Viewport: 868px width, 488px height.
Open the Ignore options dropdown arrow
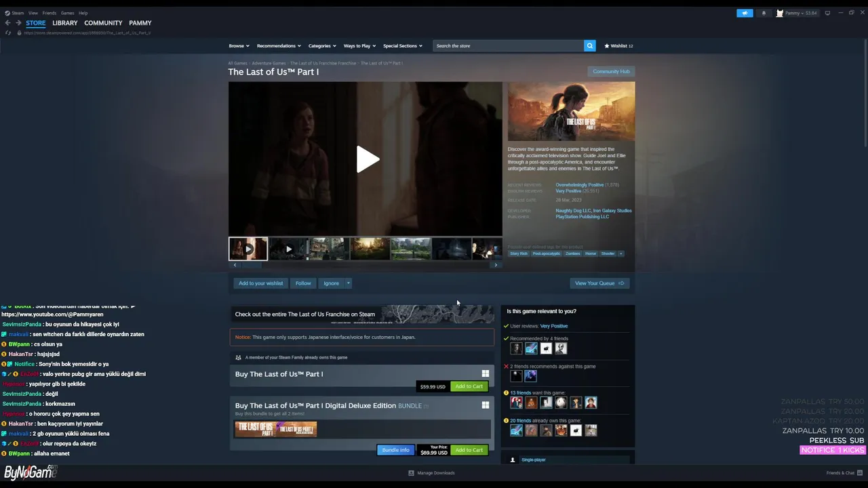(348, 283)
